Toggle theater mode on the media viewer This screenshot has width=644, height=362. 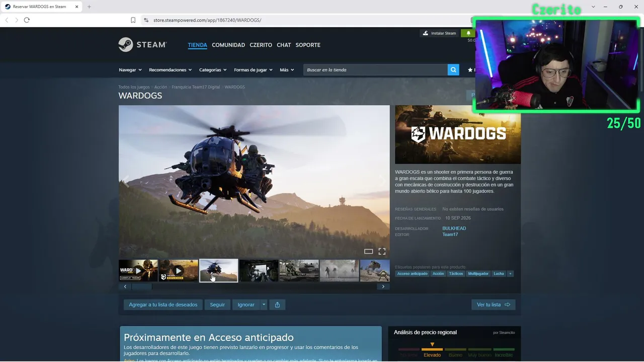coord(368,251)
